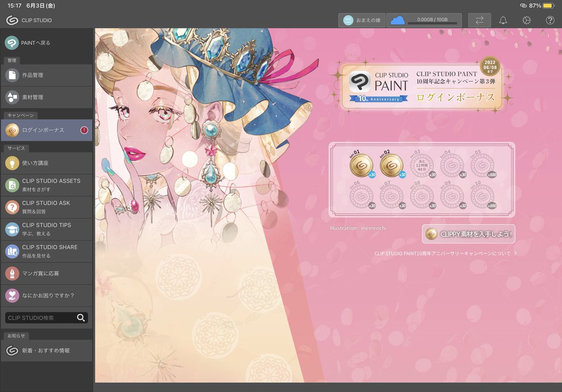This screenshot has width=562, height=392.
Task: Click the 作品管理 document icon
Action: pyautogui.click(x=12, y=75)
